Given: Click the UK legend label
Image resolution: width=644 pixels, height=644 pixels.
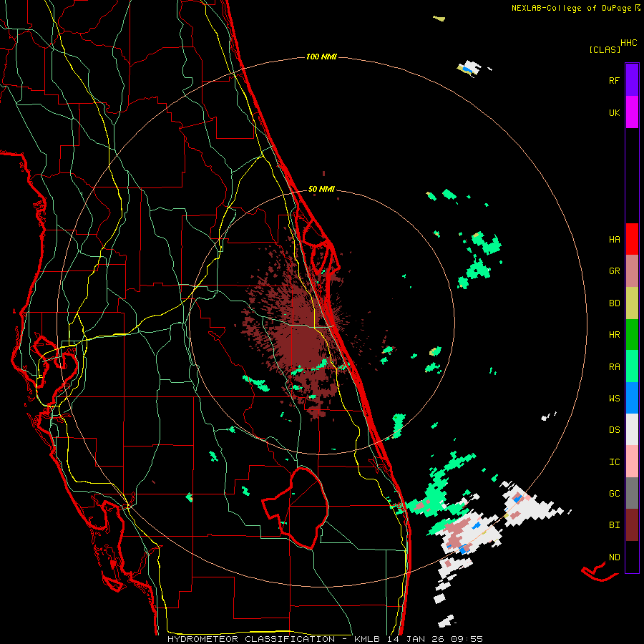Looking at the screenshot, I should (x=614, y=112).
